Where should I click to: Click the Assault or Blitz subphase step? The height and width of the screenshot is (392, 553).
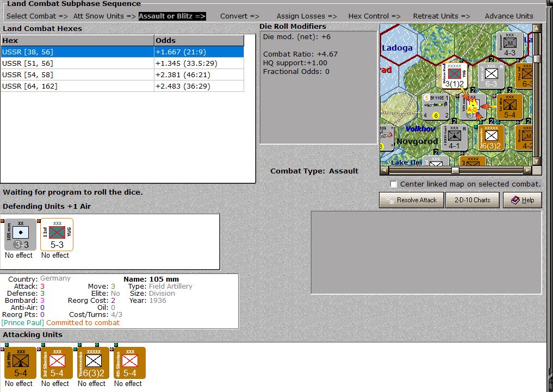tap(172, 16)
